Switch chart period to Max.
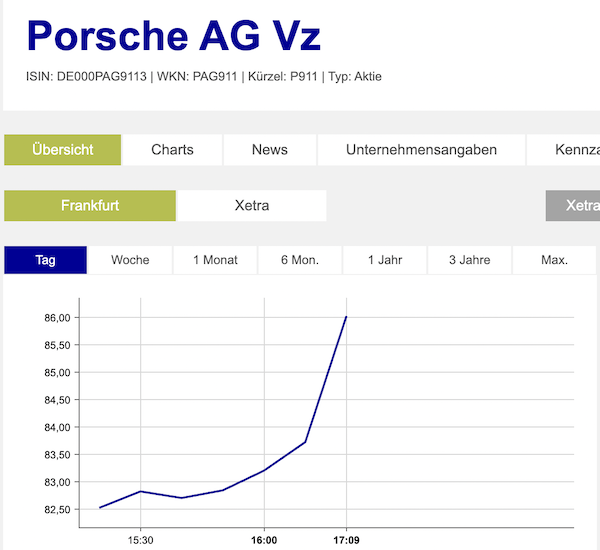 [x=554, y=260]
